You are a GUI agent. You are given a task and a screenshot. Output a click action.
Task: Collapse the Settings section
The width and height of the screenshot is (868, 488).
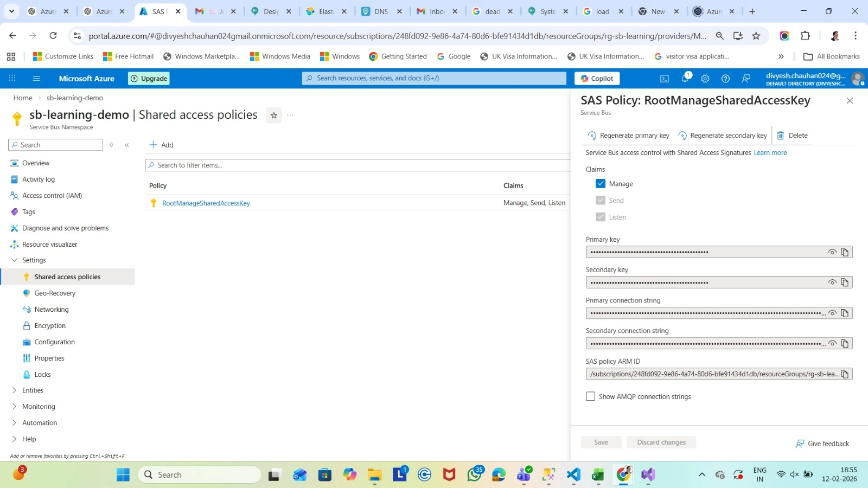tap(15, 260)
